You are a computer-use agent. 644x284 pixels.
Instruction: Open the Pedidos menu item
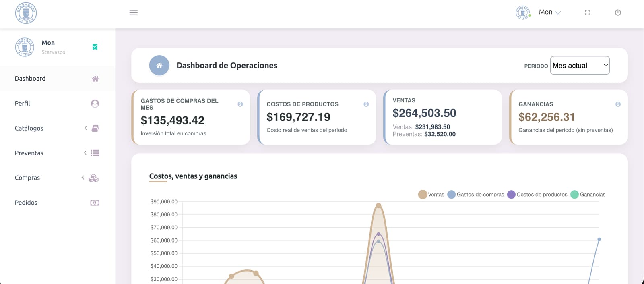click(x=58, y=203)
